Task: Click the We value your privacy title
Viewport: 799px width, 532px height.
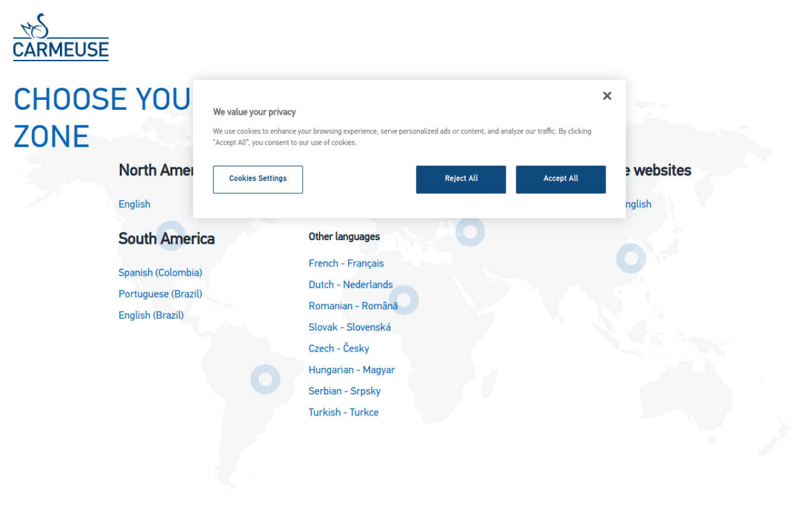Action: 255,112
